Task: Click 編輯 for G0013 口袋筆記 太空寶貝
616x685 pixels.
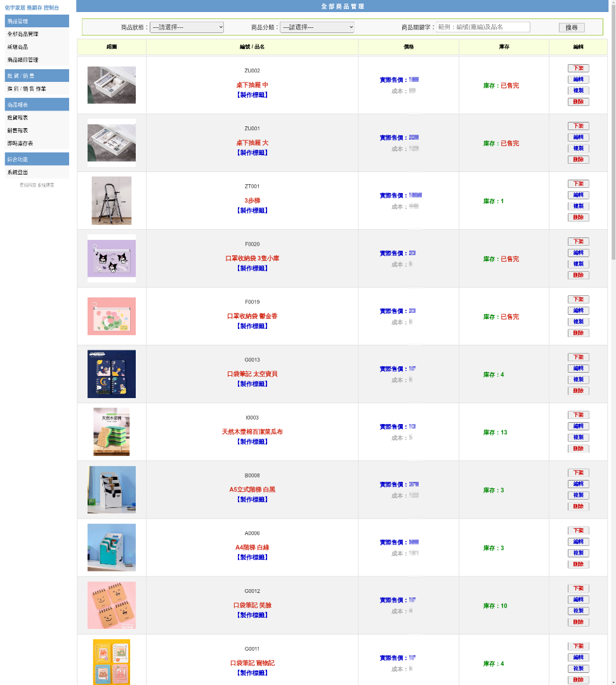Action: point(579,368)
